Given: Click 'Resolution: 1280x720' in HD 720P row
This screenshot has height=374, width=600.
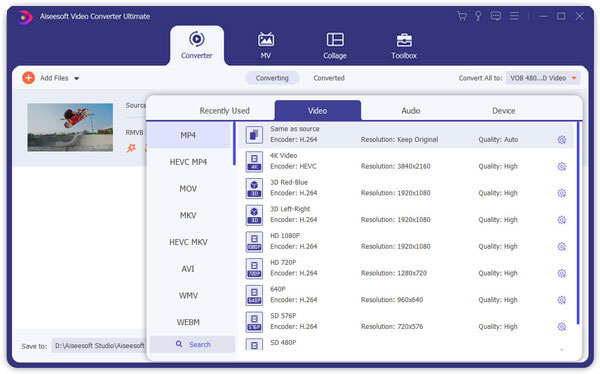Looking at the screenshot, I should [x=394, y=273].
